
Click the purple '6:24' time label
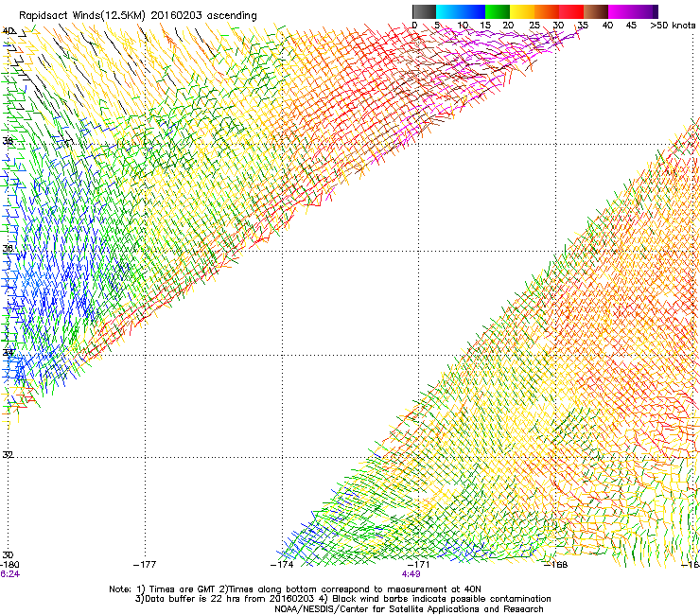[9, 574]
